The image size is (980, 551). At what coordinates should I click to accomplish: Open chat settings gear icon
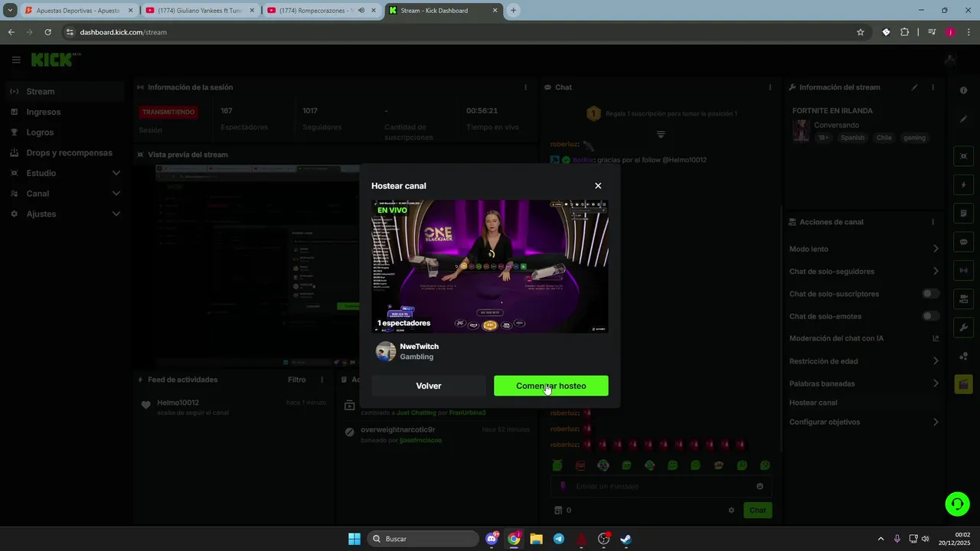click(x=731, y=510)
